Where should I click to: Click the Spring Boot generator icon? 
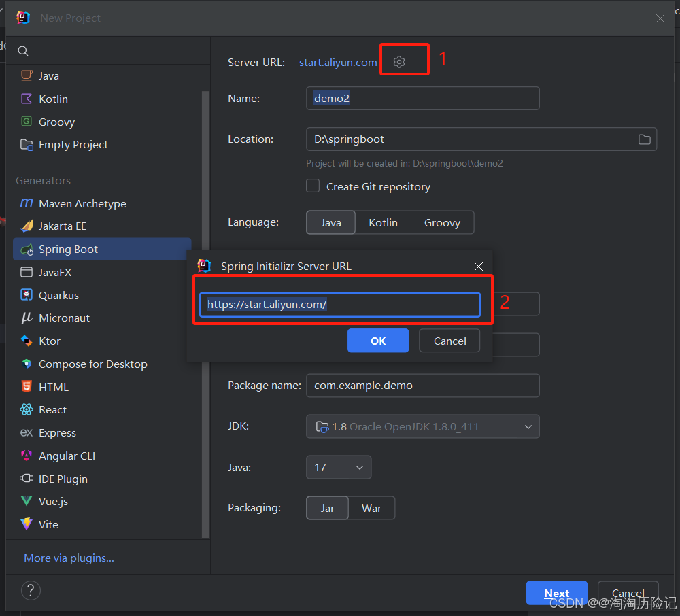[x=27, y=250]
